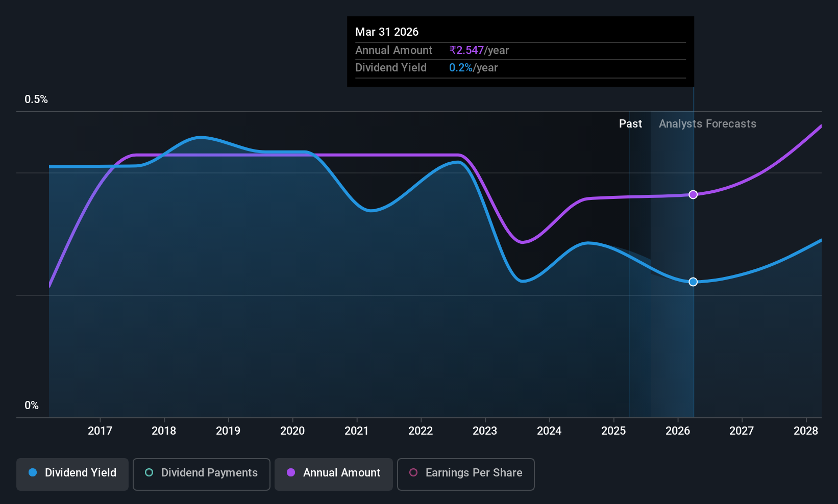Screen dimensions: 838x504
Task: Click the Past region label
Action: click(630, 123)
